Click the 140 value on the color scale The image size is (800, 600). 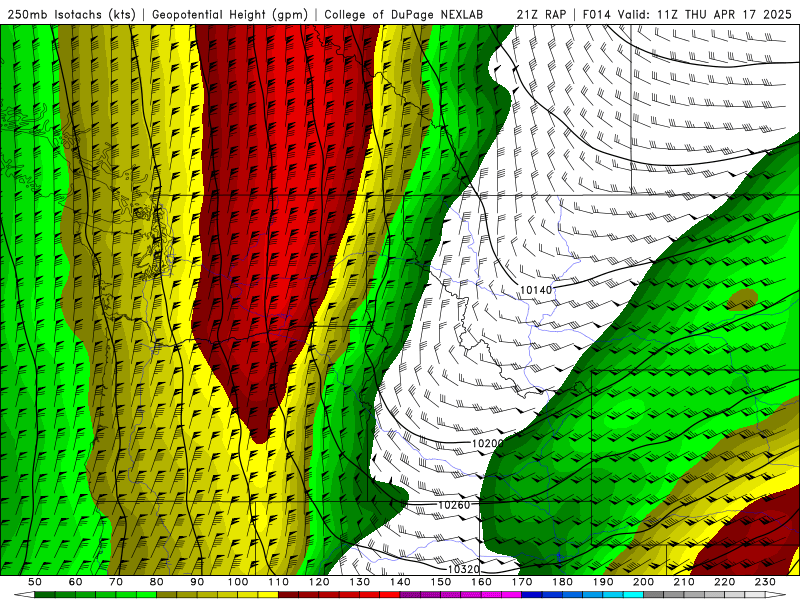pyautogui.click(x=400, y=582)
